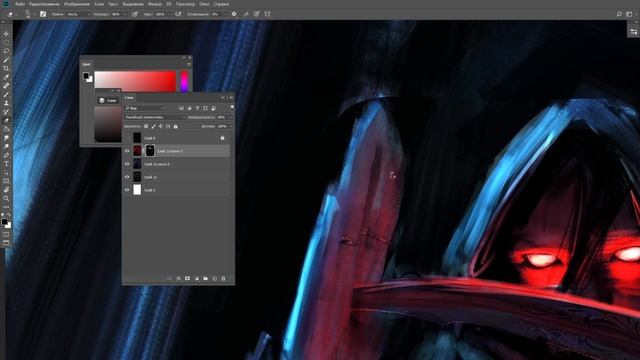Open the layer Fill slider arrow

click(231, 127)
